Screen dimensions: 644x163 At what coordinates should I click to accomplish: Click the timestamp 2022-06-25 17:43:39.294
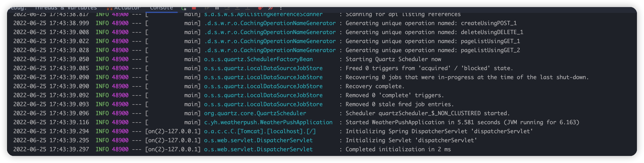(x=51, y=131)
